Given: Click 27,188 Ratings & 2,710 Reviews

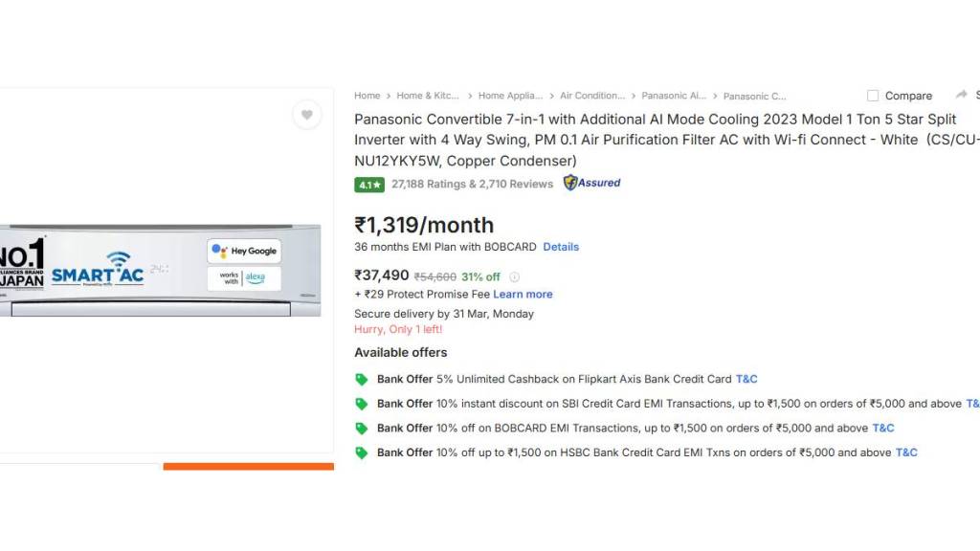Looking at the screenshot, I should (472, 184).
